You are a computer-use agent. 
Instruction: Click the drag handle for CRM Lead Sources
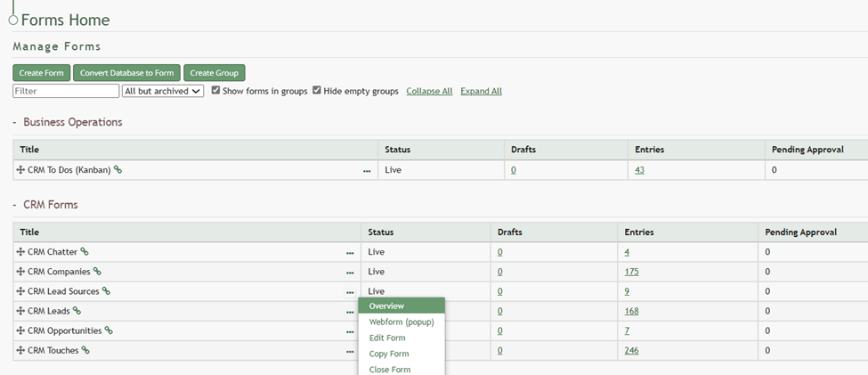[x=20, y=291]
